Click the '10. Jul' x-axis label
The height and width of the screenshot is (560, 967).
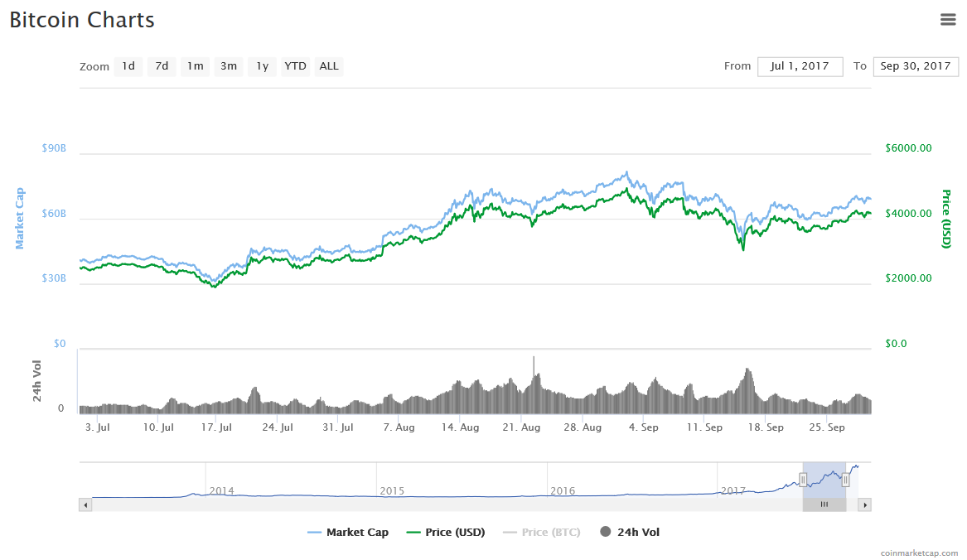coord(158,427)
